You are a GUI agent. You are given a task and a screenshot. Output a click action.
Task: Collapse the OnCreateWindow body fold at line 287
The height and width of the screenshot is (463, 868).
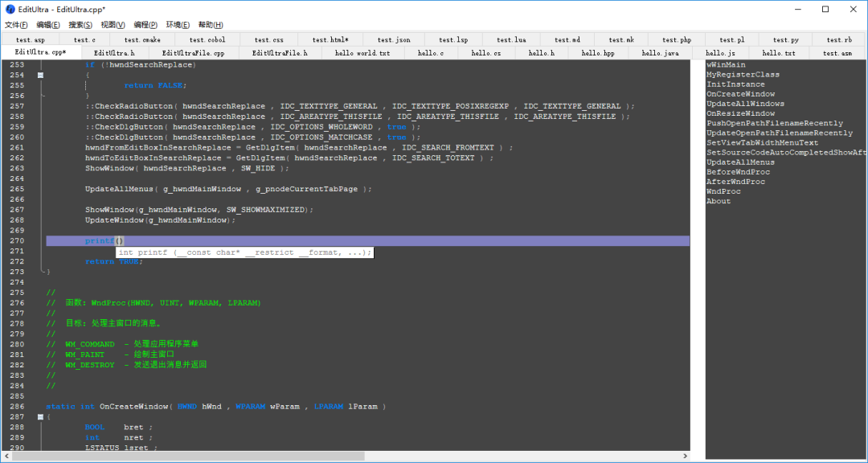40,417
